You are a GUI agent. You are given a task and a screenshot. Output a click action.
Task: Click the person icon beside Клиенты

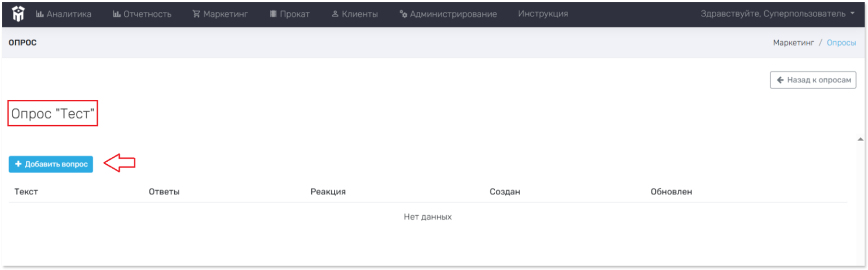point(335,14)
